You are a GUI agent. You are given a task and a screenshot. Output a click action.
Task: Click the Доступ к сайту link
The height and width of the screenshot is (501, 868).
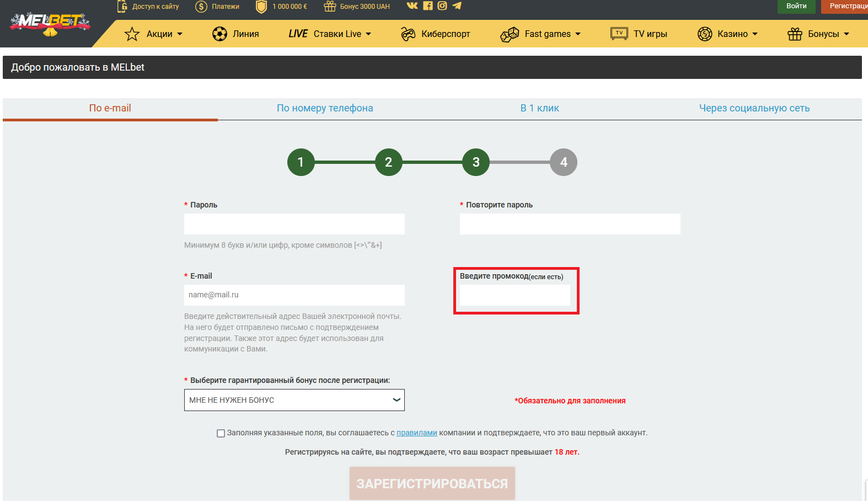coord(156,7)
